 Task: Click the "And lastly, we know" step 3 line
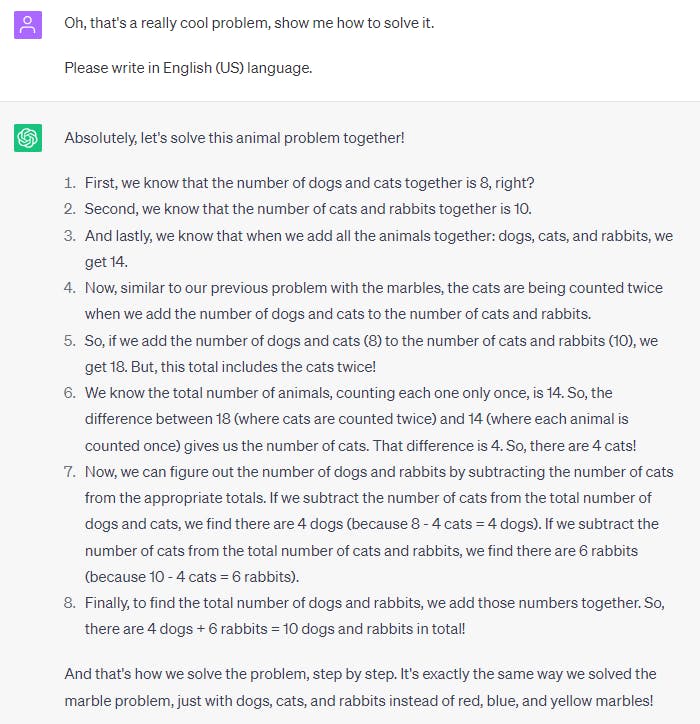(378, 236)
